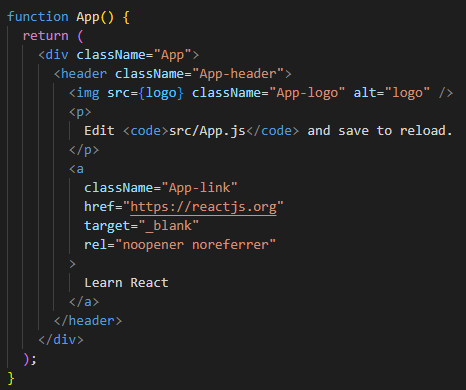
Task: Click the 'rel' attribute name
Action: (x=95, y=245)
